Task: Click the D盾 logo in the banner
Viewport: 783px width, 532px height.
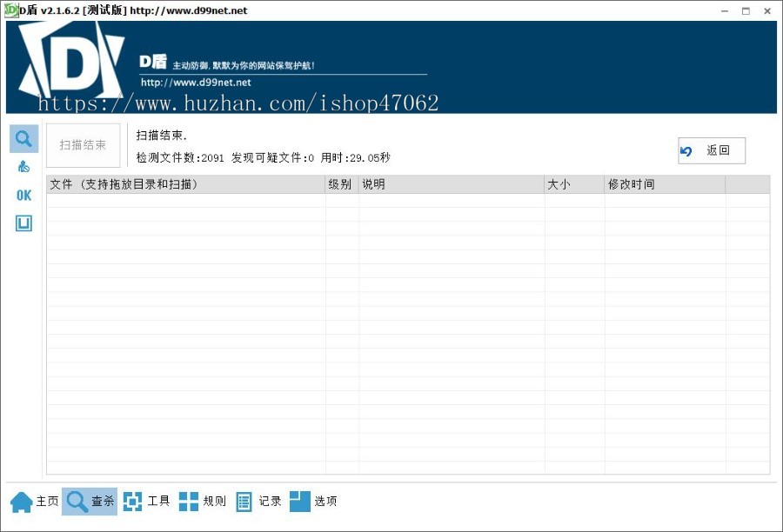Action: click(71, 60)
